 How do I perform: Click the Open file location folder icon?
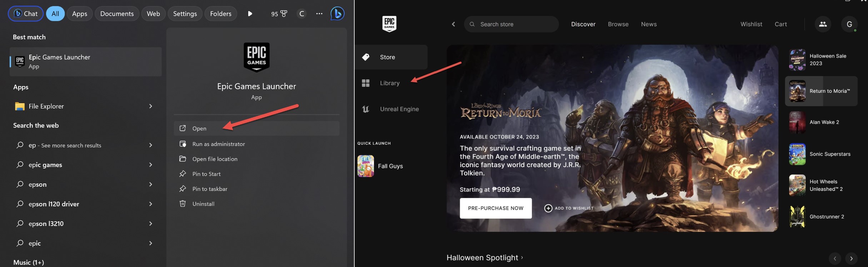point(183,159)
